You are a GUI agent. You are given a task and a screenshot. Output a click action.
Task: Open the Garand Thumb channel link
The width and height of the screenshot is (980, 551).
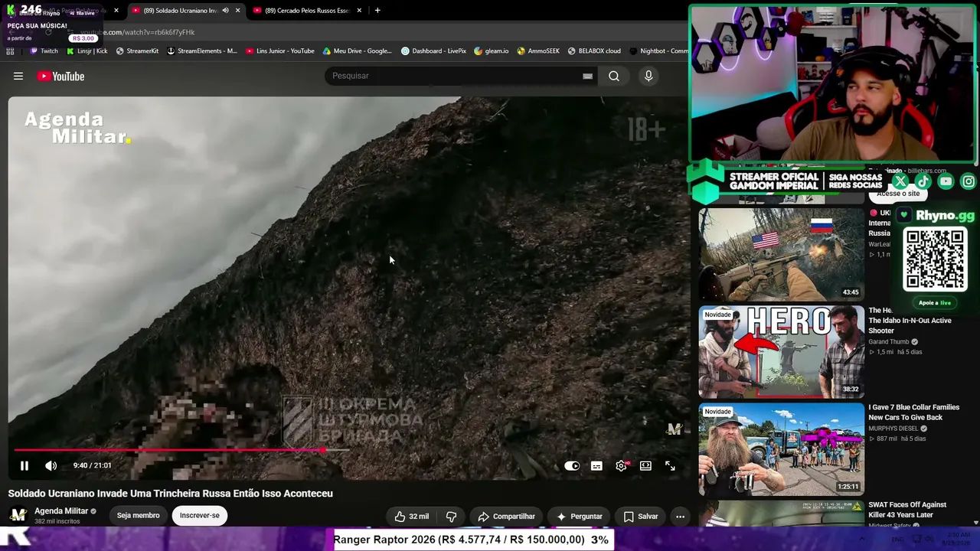pos(889,342)
